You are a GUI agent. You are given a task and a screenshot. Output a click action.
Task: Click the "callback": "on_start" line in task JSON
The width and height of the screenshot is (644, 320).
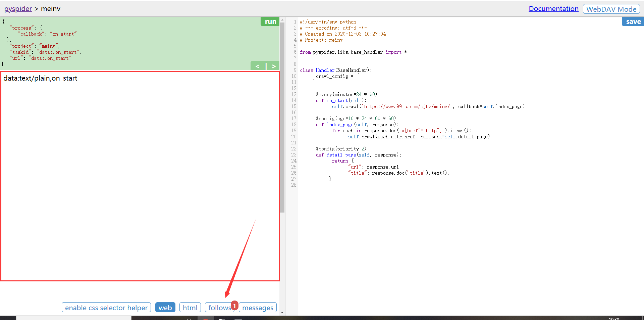click(x=47, y=34)
